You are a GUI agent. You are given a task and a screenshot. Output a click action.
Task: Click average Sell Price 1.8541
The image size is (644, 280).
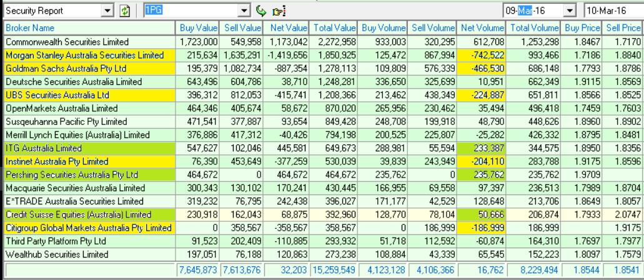623,270
